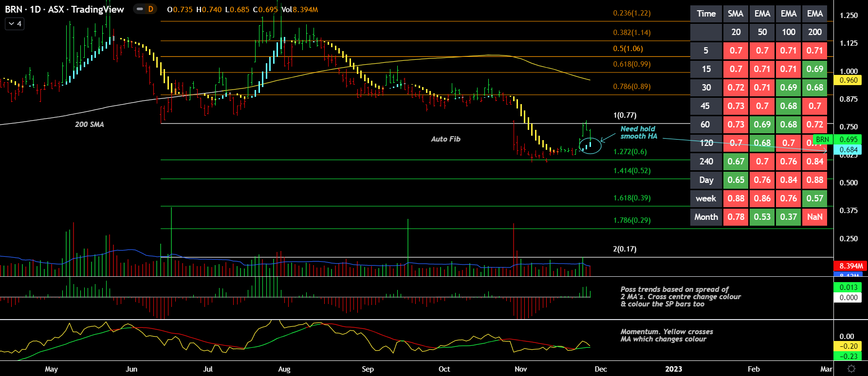Click the 1.272(0.6) Fibonacci extension label
Viewport: 868px width, 376px height.
630,152
